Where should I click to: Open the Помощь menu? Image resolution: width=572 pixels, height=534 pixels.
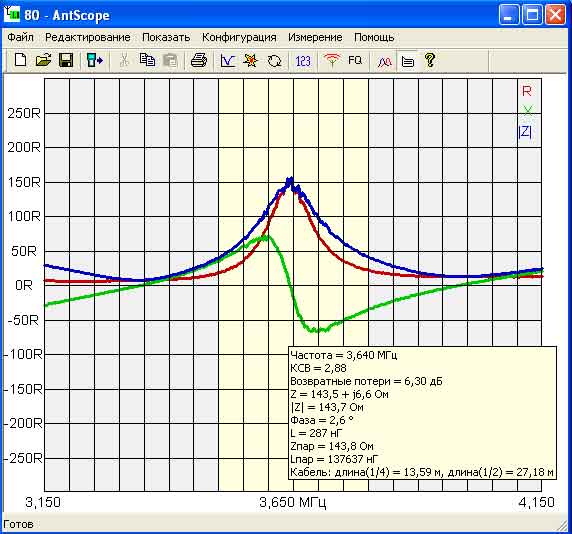click(x=374, y=37)
